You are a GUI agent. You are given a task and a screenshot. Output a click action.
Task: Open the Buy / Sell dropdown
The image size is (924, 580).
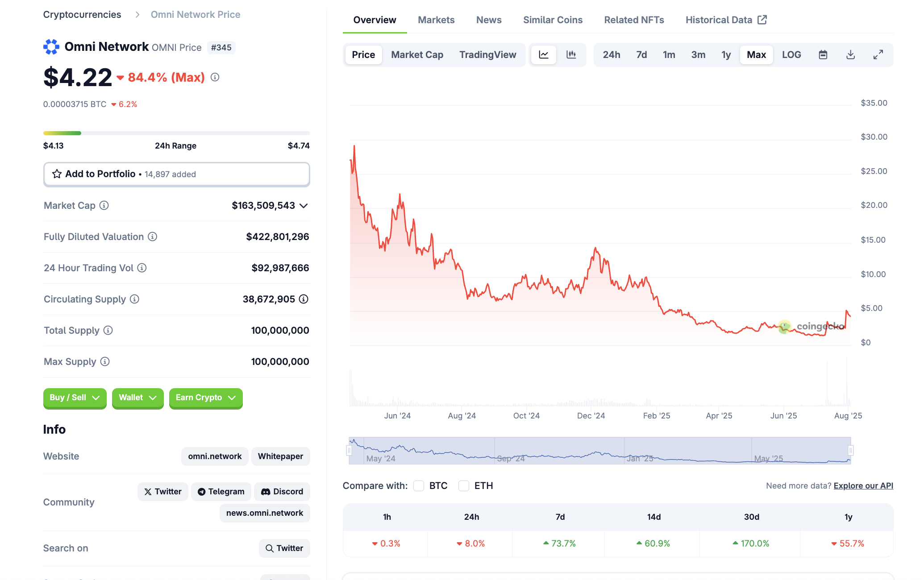tap(75, 398)
